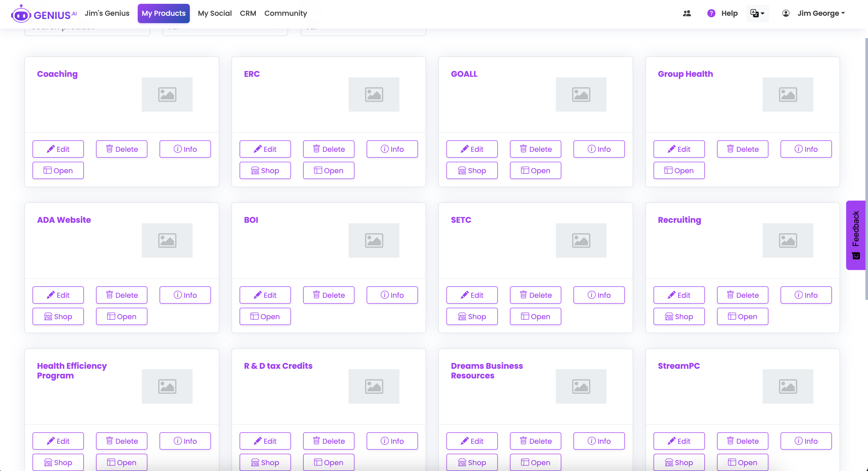The height and width of the screenshot is (471, 868).
Task: Click the BOI image placeholder thumbnail
Action: [x=374, y=240]
